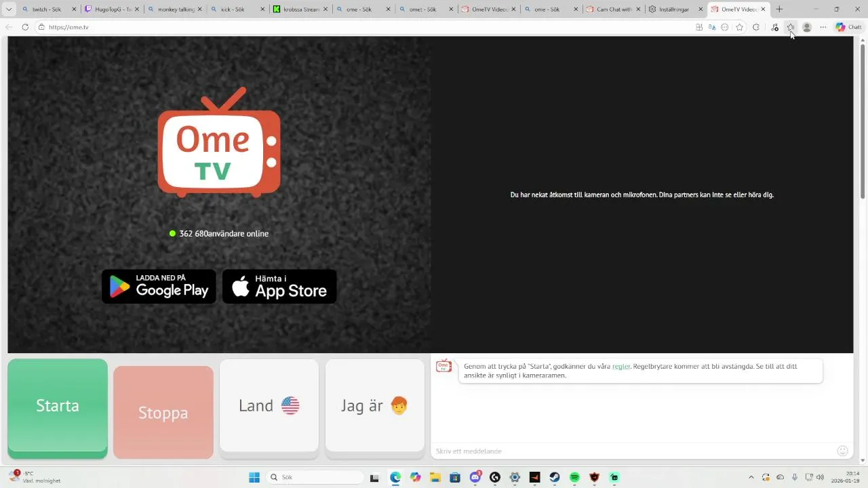Show hidden system tray icons
The image size is (868, 488).
pos(751,478)
